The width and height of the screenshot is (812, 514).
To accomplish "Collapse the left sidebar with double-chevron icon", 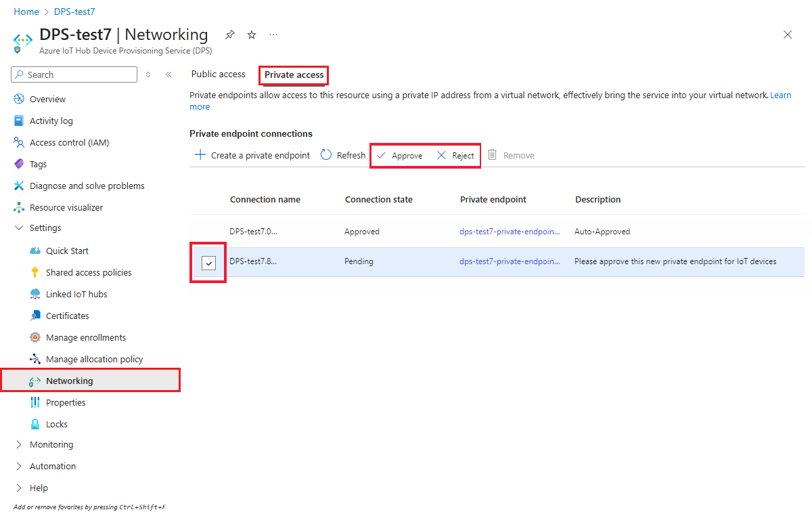I will click(168, 74).
